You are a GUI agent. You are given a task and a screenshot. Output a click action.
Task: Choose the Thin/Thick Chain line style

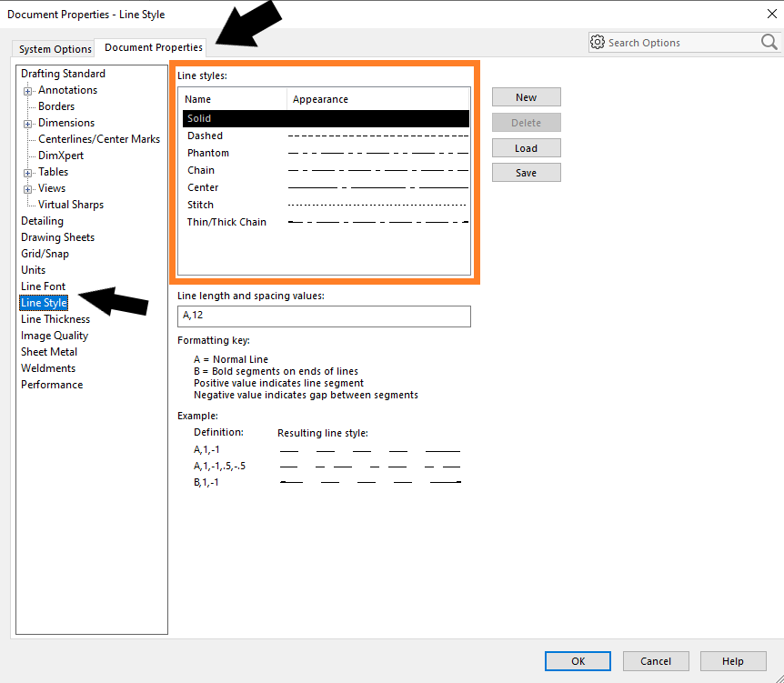(x=226, y=222)
